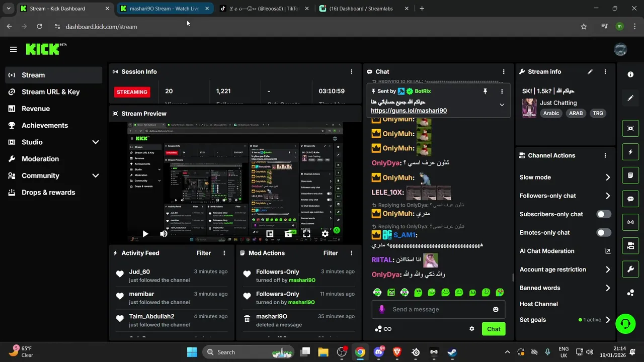Expand the pinned message chevron

point(502,105)
